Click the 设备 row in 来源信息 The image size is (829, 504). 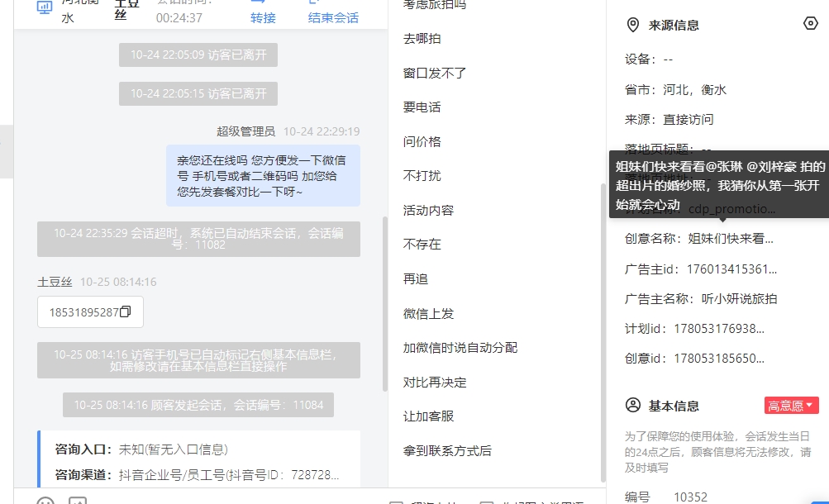click(649, 59)
